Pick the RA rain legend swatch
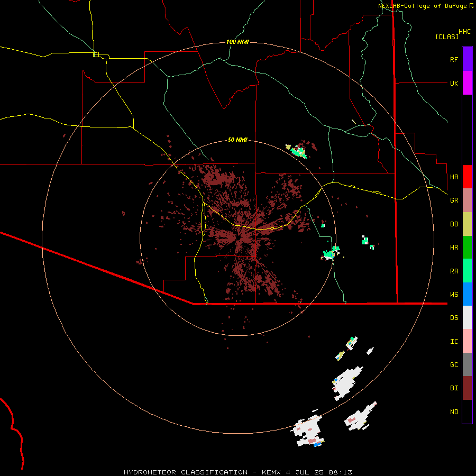The image size is (476, 476). [467, 271]
